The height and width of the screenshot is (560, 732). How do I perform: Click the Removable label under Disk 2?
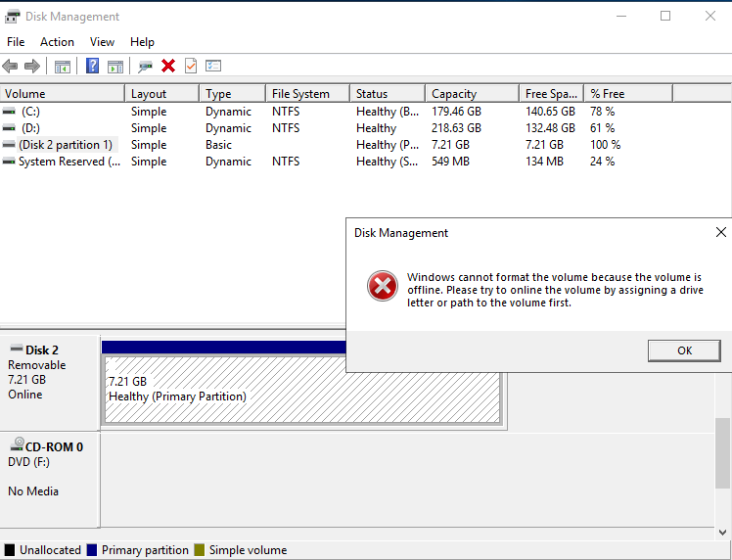click(37, 365)
